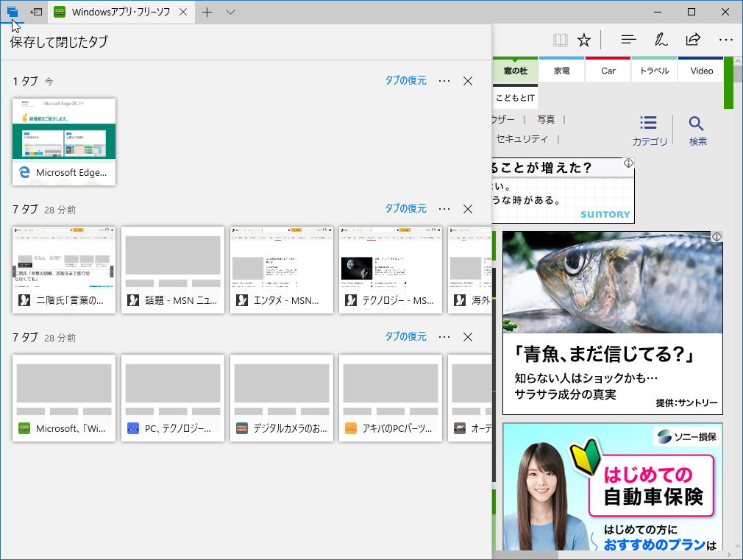Restore the 1-tab group via タブの復元

click(x=406, y=81)
